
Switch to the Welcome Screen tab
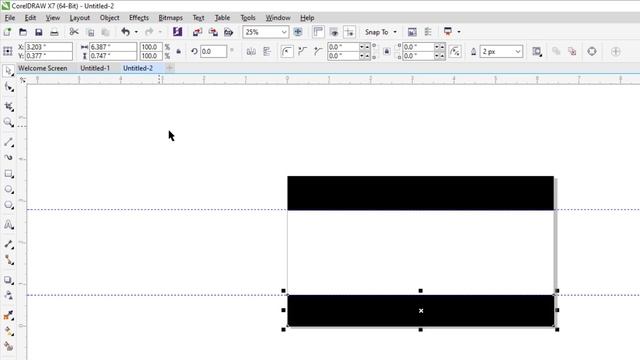[42, 68]
